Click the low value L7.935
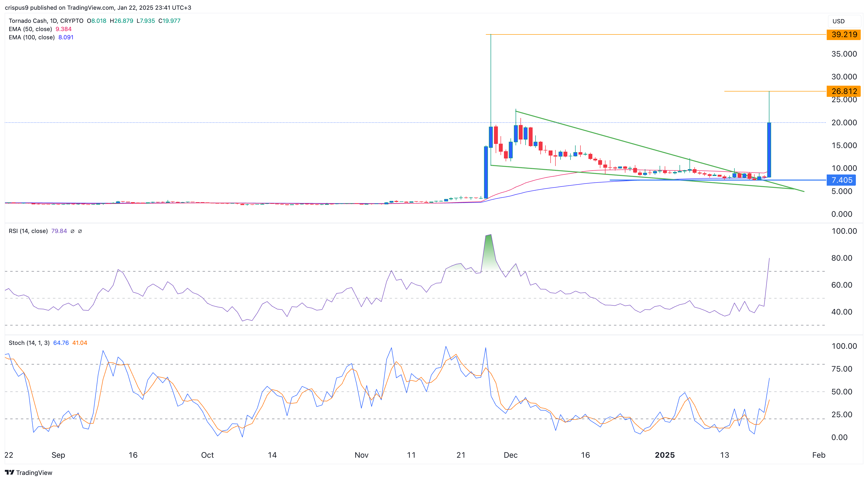 pyautogui.click(x=145, y=21)
